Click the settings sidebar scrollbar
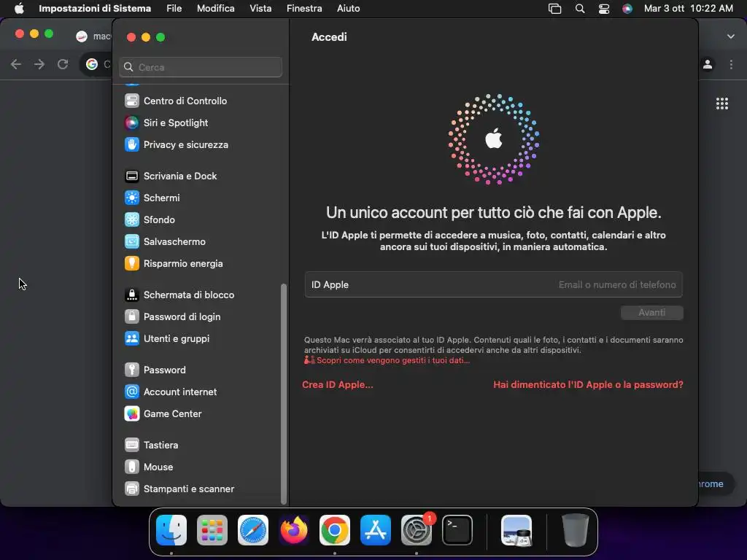Image resolution: width=747 pixels, height=560 pixels. [x=284, y=394]
